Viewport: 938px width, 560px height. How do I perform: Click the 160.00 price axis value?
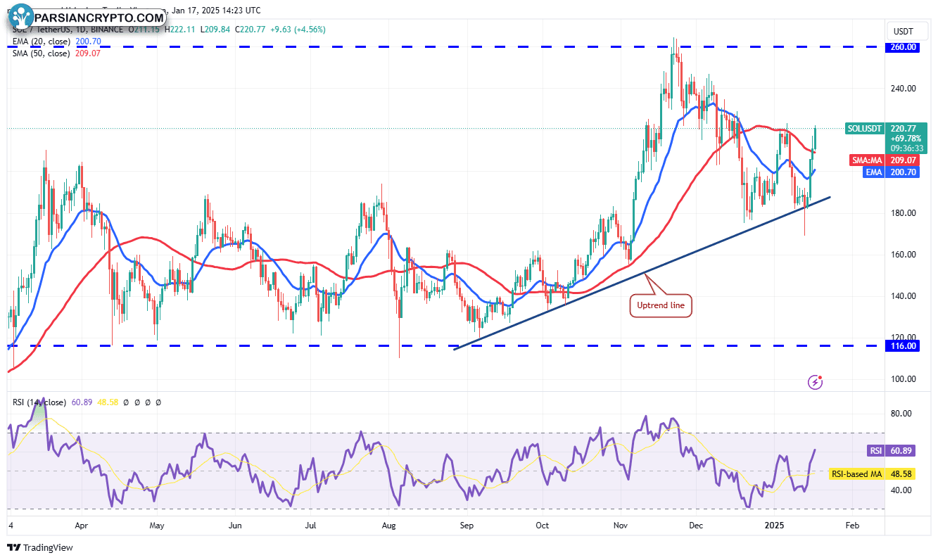[x=904, y=255]
